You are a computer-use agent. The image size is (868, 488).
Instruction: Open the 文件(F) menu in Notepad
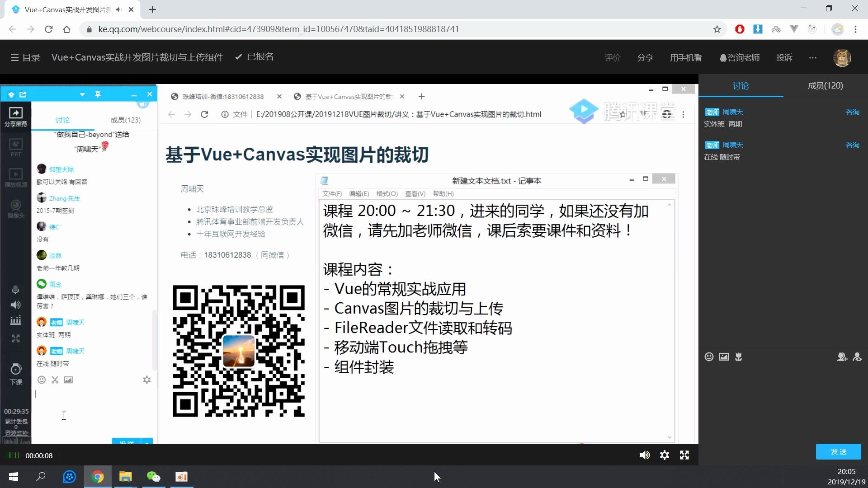(332, 194)
